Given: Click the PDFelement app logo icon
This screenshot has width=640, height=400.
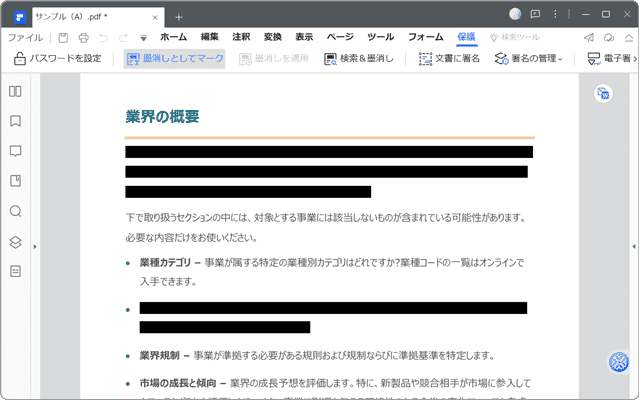Looking at the screenshot, I should pyautogui.click(x=19, y=17).
